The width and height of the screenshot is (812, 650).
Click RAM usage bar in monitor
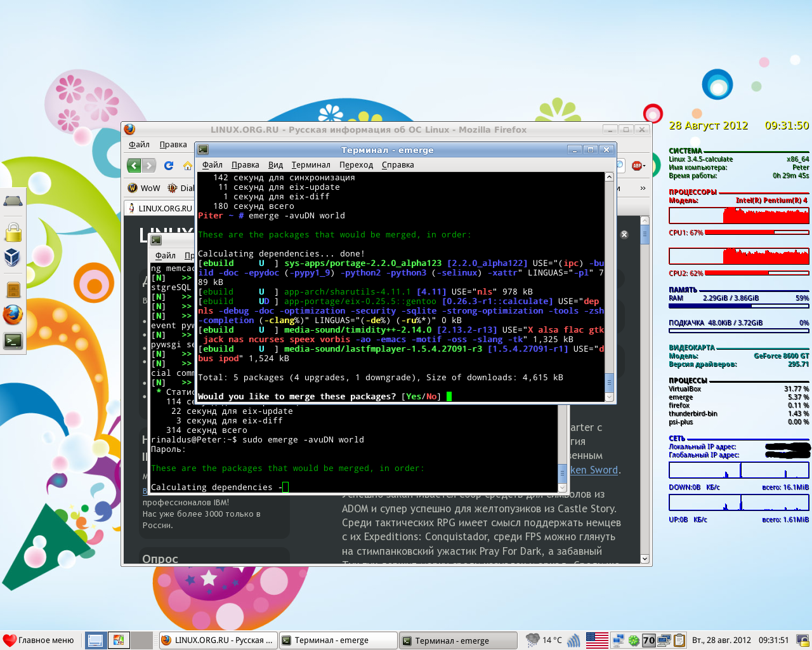[x=739, y=306]
